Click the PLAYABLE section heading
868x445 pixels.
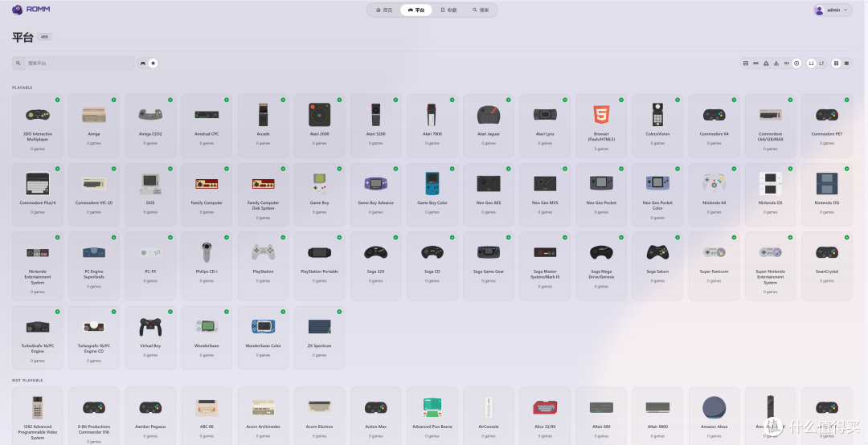pyautogui.click(x=23, y=88)
